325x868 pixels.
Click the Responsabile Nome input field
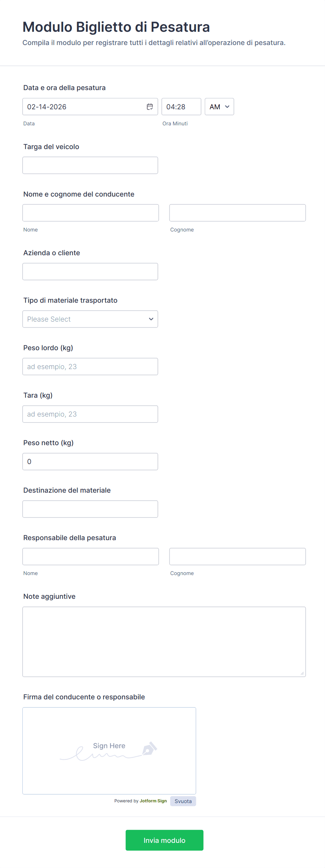91,557
